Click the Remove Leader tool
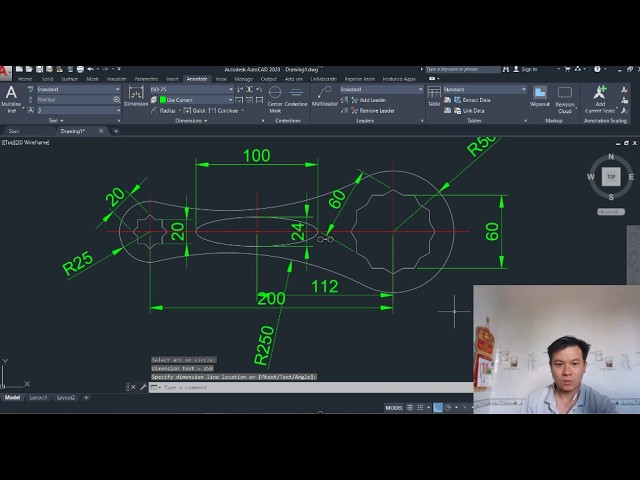The height and width of the screenshot is (480, 640). tap(372, 111)
